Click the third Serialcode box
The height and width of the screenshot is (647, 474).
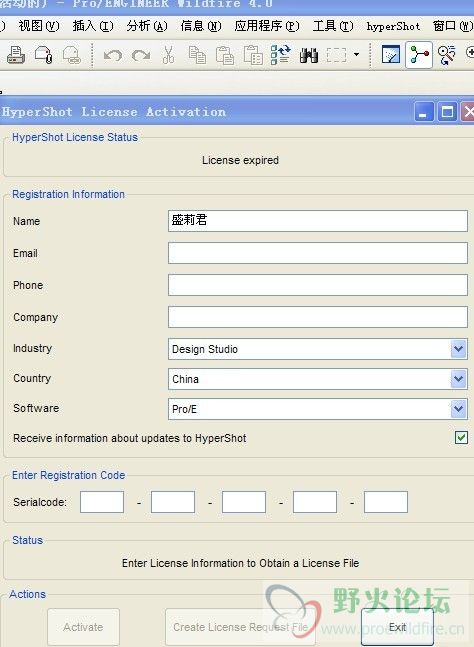coord(244,502)
